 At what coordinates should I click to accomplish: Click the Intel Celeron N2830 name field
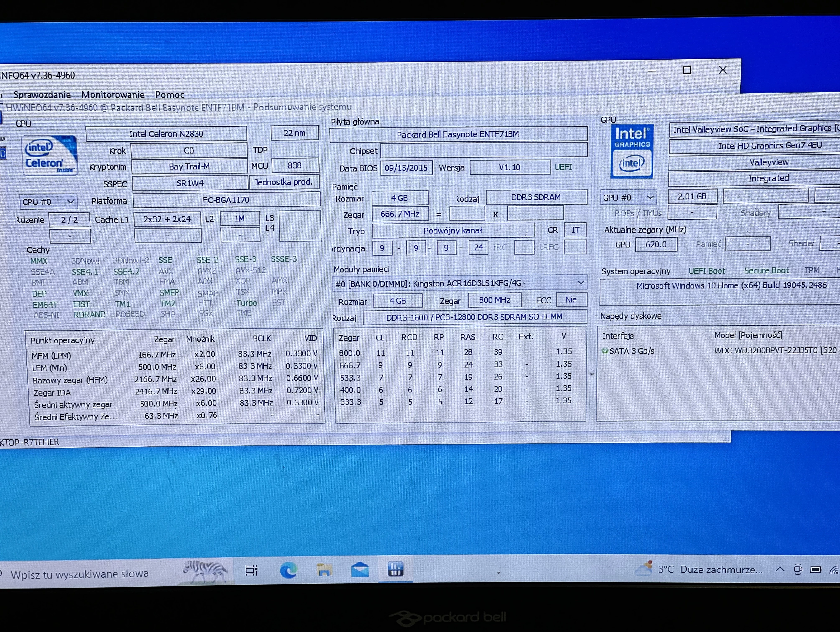pyautogui.click(x=166, y=134)
